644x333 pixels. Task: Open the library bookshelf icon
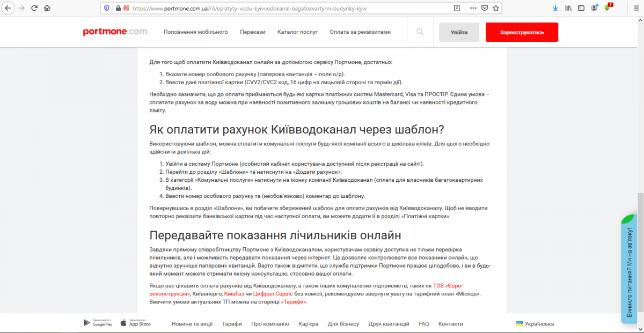(568, 8)
